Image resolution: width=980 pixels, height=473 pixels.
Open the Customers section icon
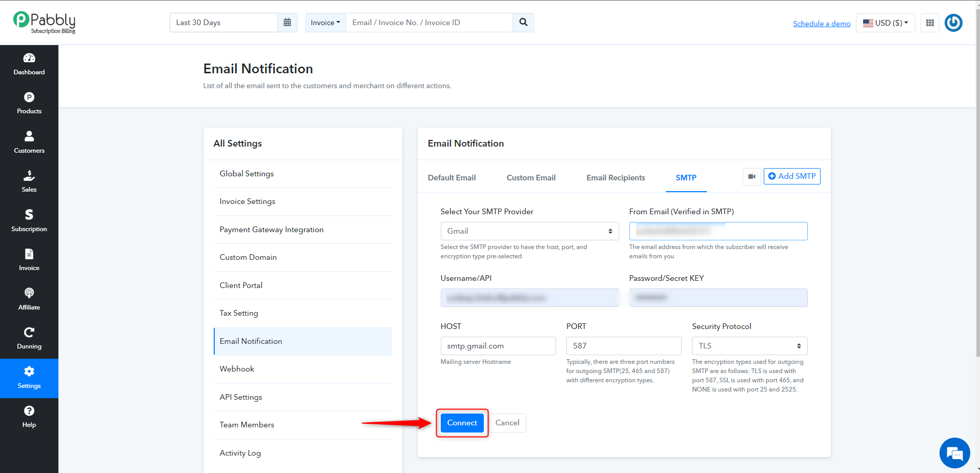click(x=29, y=136)
